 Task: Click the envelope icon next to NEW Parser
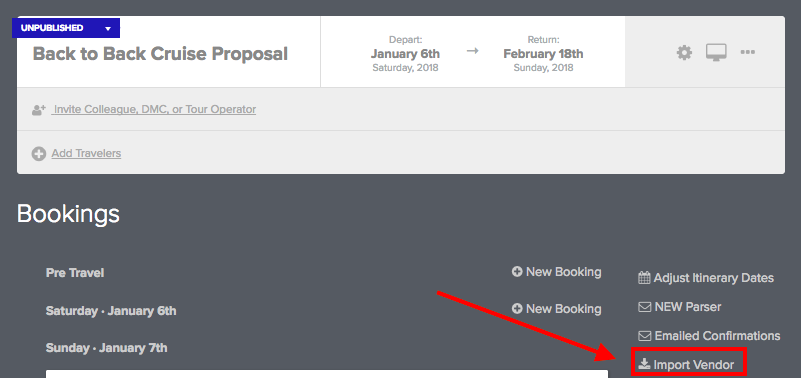pyautogui.click(x=645, y=308)
